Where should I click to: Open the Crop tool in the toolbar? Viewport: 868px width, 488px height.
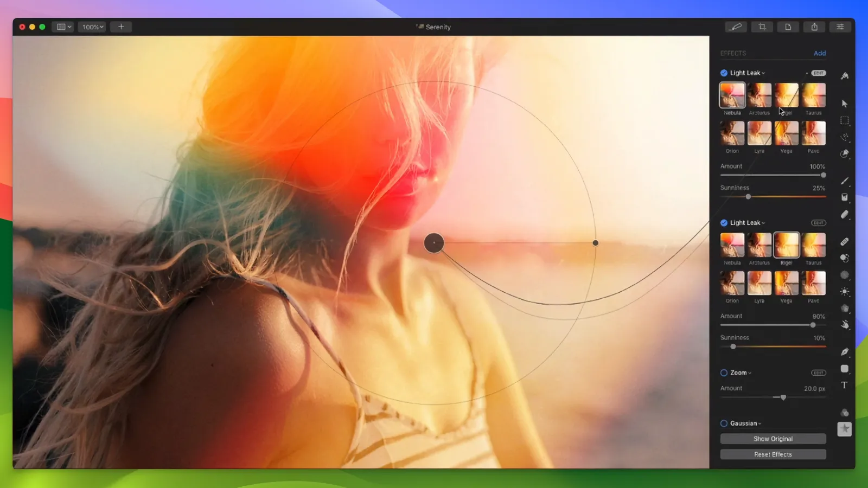(762, 27)
